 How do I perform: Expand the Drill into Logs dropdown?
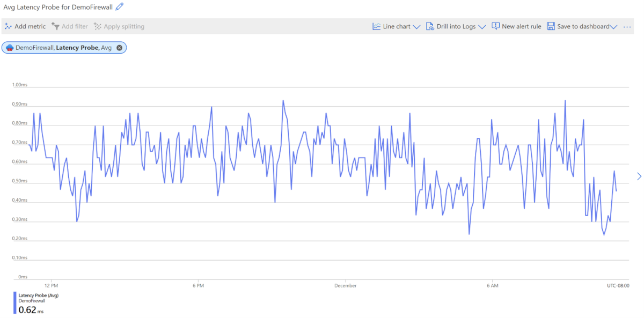pos(482,26)
